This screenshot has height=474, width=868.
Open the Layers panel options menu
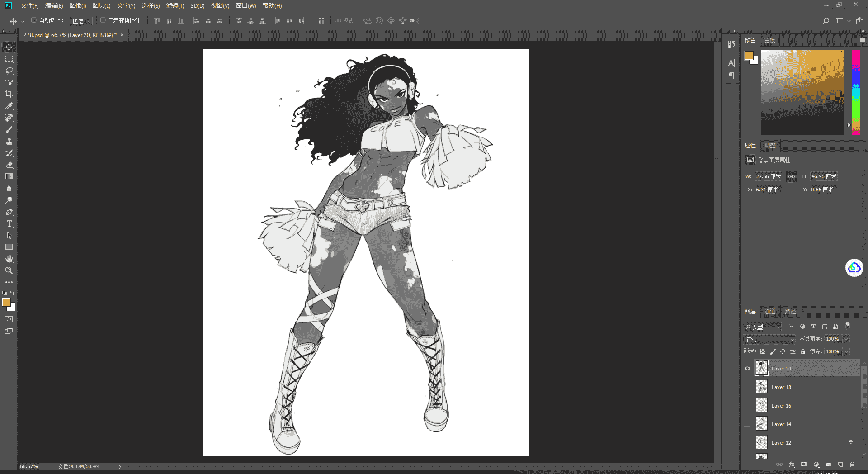click(862, 312)
